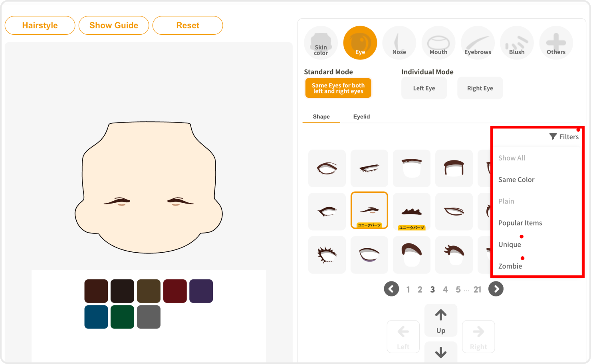The width and height of the screenshot is (591, 364).
Task: Open the Eyebrows category icon
Action: pos(478,43)
